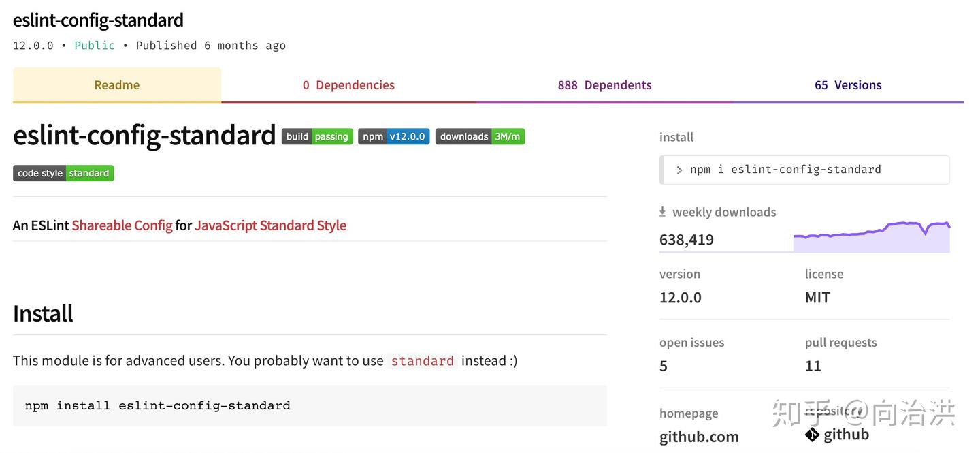
Task: Click the code style standard badge
Action: (x=63, y=173)
